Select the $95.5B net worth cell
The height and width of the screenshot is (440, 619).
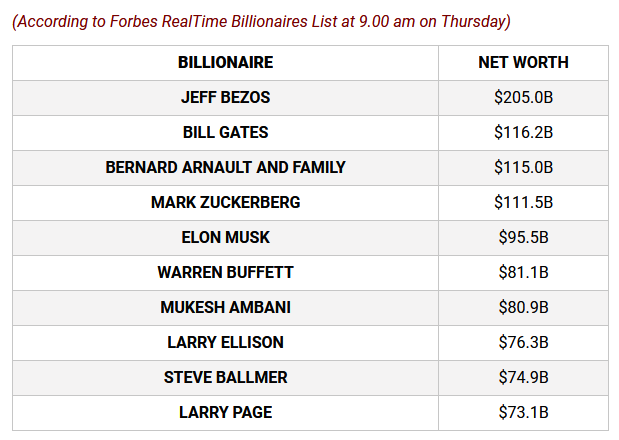point(523,238)
